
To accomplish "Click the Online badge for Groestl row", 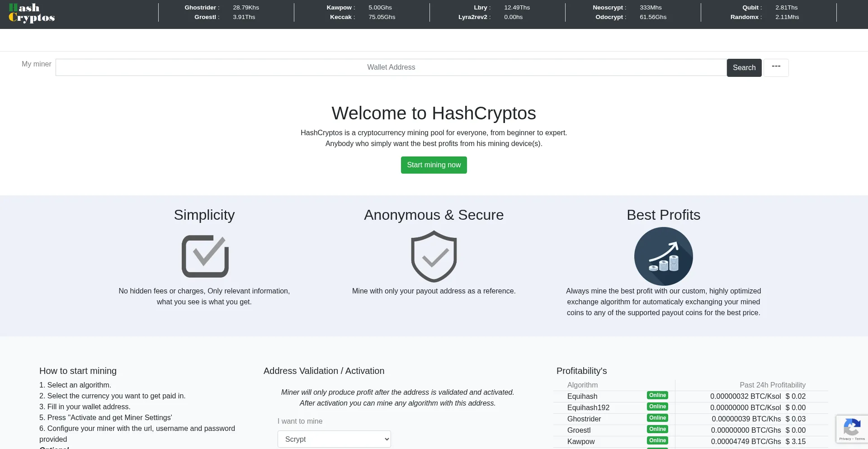I will point(657,429).
